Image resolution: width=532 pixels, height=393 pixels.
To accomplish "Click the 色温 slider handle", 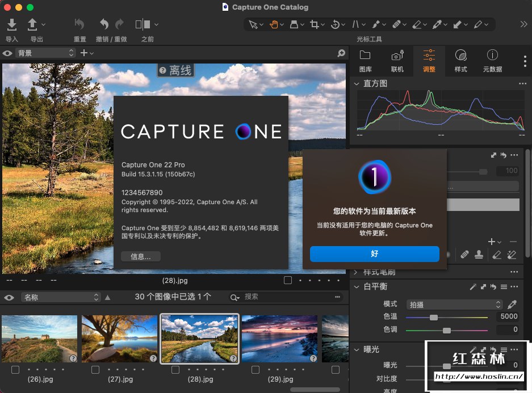I will click(x=434, y=318).
